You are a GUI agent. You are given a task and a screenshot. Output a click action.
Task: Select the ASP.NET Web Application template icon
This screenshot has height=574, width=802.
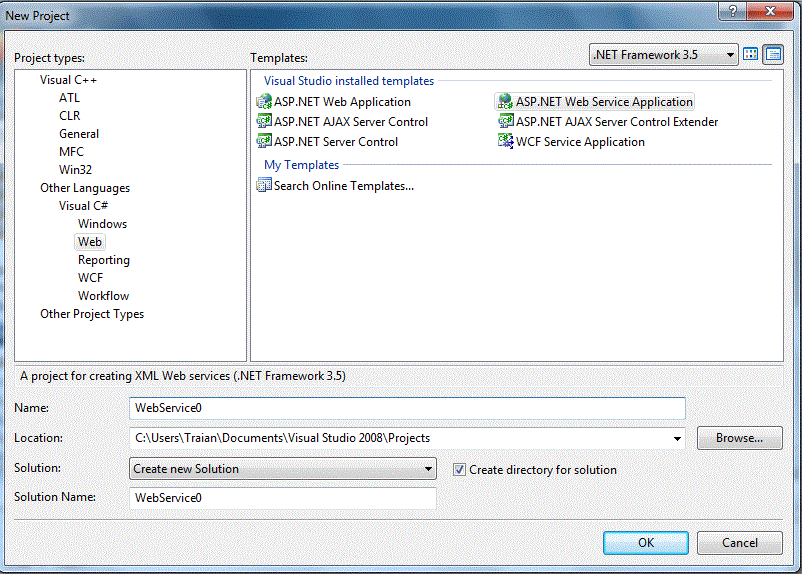pos(265,102)
